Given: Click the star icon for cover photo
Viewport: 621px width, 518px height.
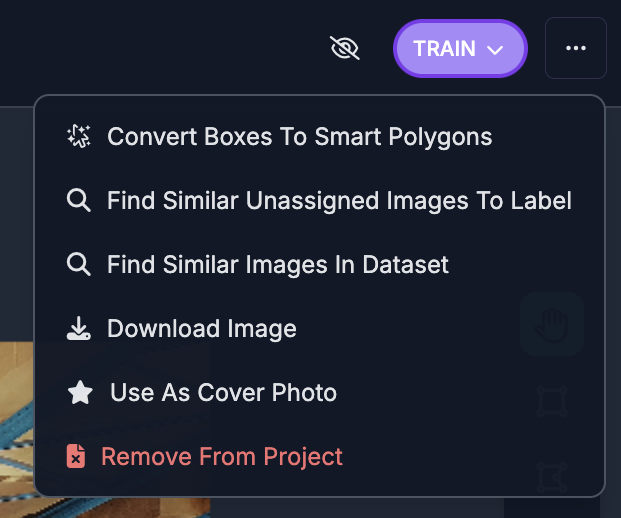Looking at the screenshot, I should point(79,393).
